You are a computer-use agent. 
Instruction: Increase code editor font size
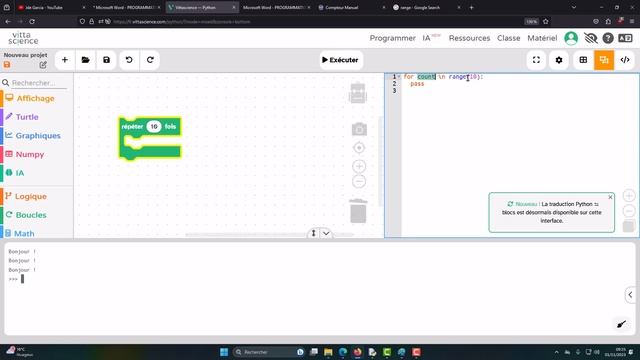point(629,196)
